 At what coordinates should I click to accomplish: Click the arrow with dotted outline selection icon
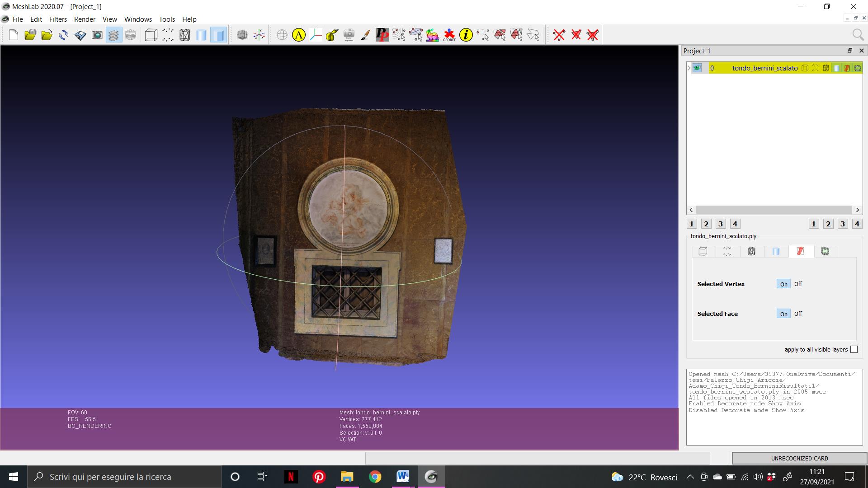[x=533, y=35]
